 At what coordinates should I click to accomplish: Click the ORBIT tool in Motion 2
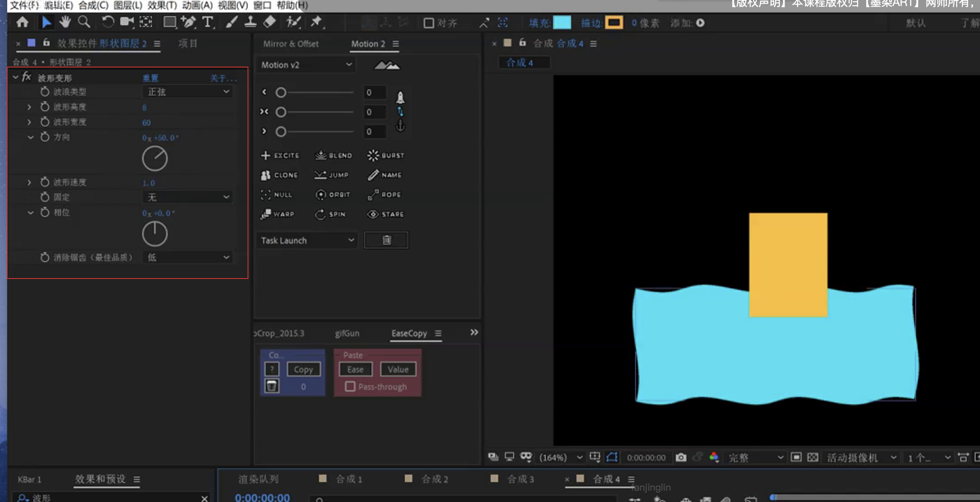(333, 194)
